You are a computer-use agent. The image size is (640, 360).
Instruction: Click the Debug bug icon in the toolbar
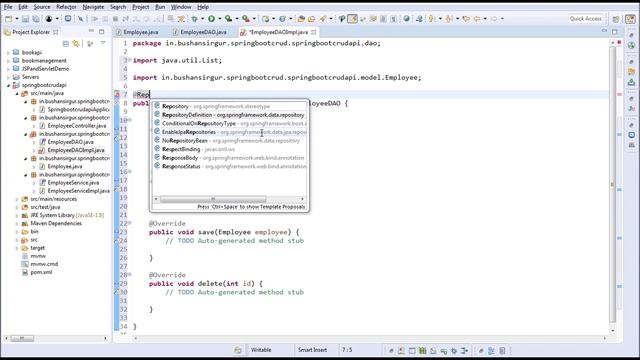[195, 19]
